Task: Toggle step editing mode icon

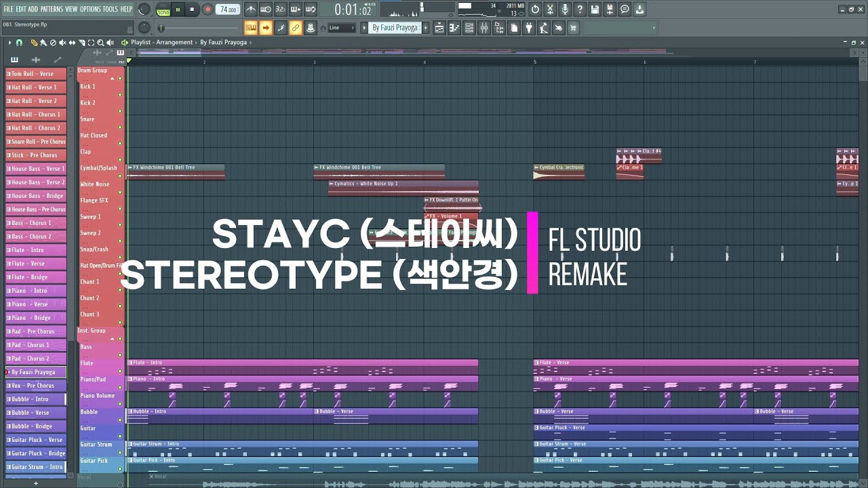Action: pos(281,28)
